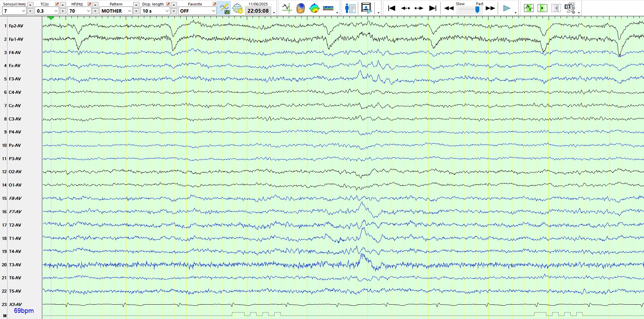This screenshot has height=319, width=644.
Task: Click the pencil edit icon beside Disp. length
Action: click(168, 4)
